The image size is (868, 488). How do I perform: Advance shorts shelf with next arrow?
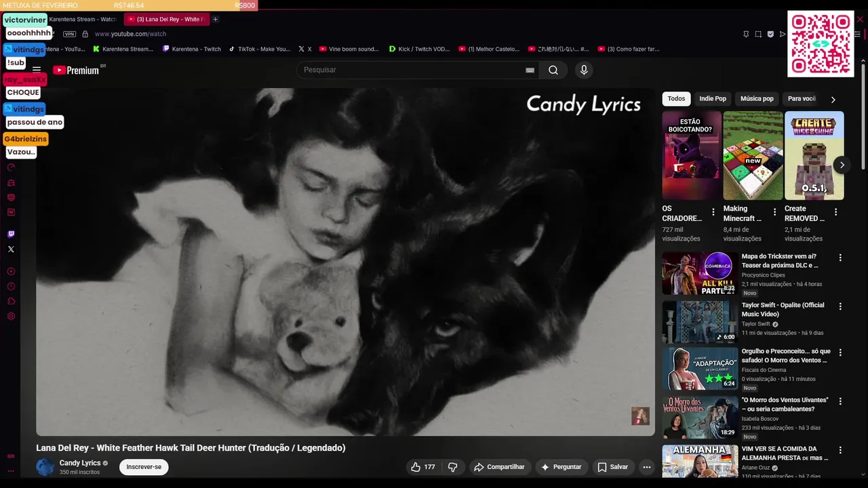(x=842, y=165)
